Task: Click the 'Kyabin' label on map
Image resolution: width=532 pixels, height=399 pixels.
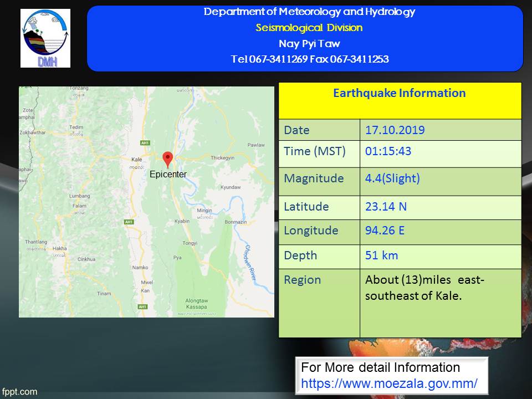Action: point(182,221)
